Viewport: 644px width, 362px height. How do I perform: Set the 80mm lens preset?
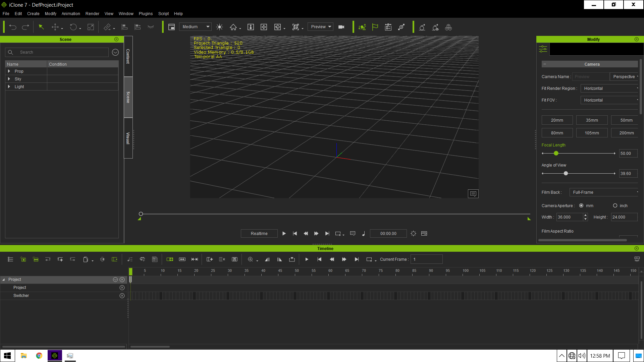[557, 133]
